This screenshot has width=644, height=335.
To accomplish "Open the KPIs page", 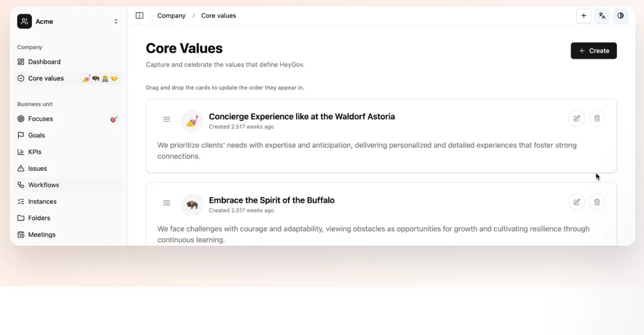I will pos(35,152).
